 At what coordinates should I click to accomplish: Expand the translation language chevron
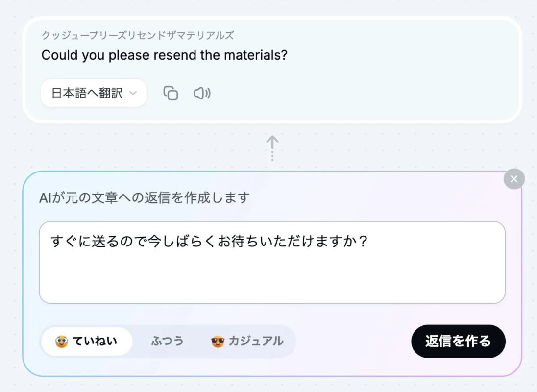[x=132, y=93]
